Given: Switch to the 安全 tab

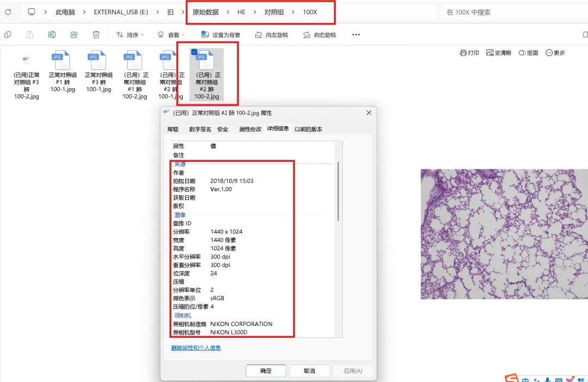Looking at the screenshot, I should tap(222, 129).
